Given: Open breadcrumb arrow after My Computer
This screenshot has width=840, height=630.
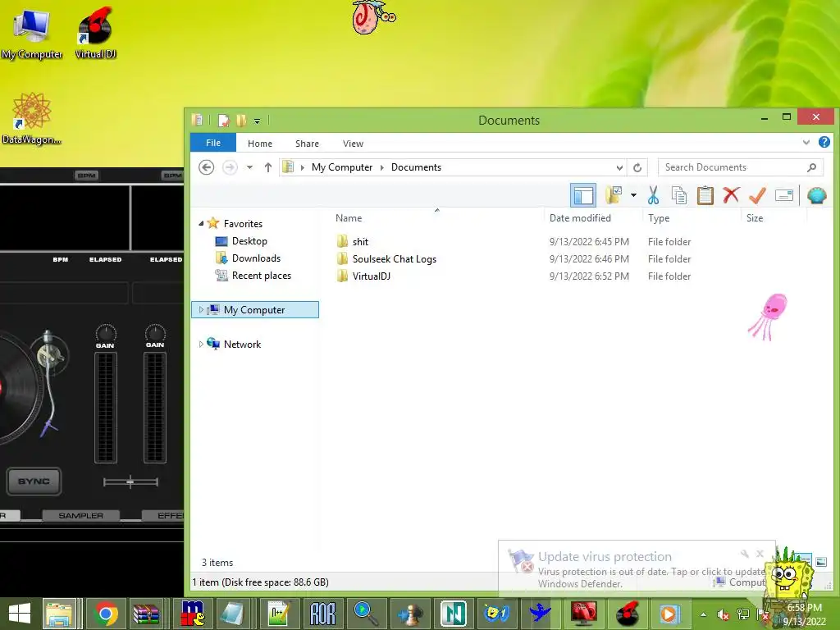Looking at the screenshot, I should pyautogui.click(x=382, y=167).
